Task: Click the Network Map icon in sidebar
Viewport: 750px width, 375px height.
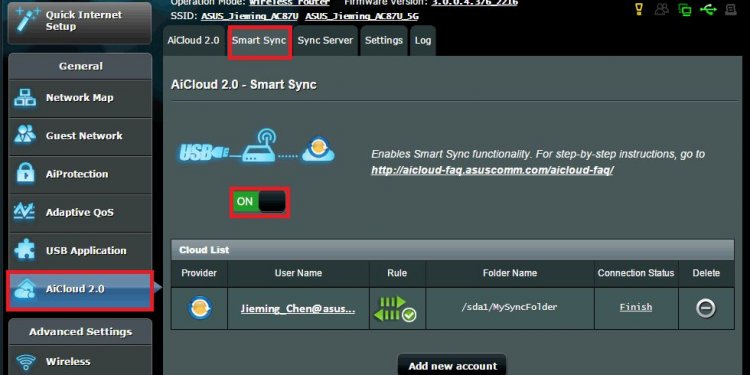Action: (x=25, y=98)
